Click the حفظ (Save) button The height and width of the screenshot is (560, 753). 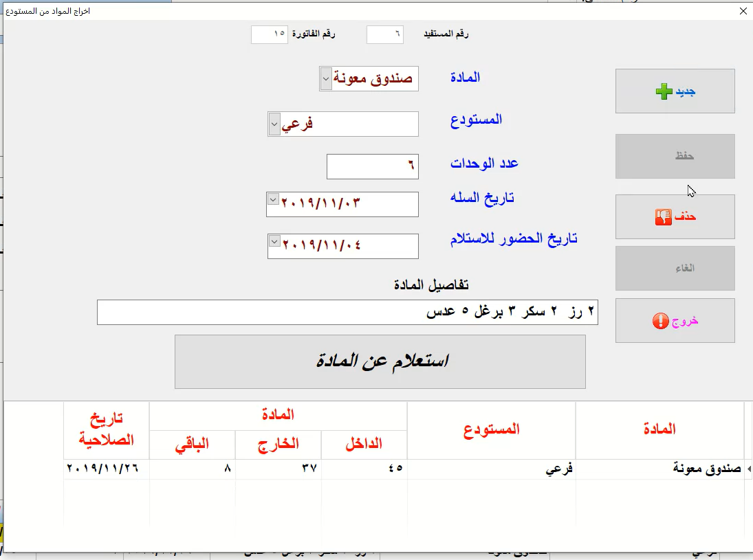[675, 156]
